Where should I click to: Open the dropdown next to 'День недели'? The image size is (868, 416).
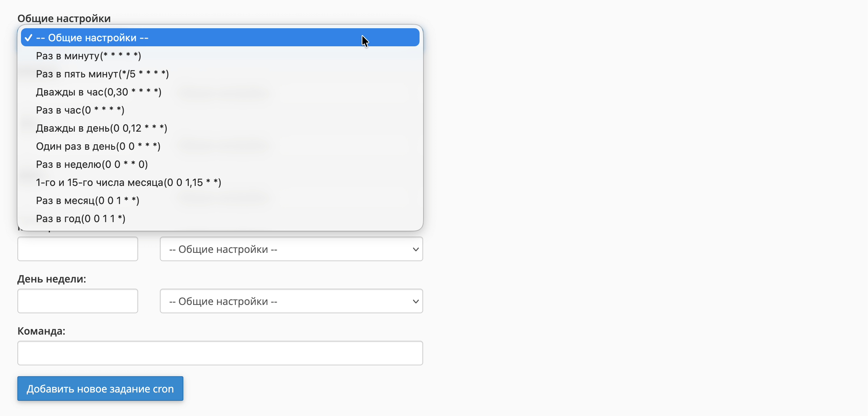tap(291, 301)
